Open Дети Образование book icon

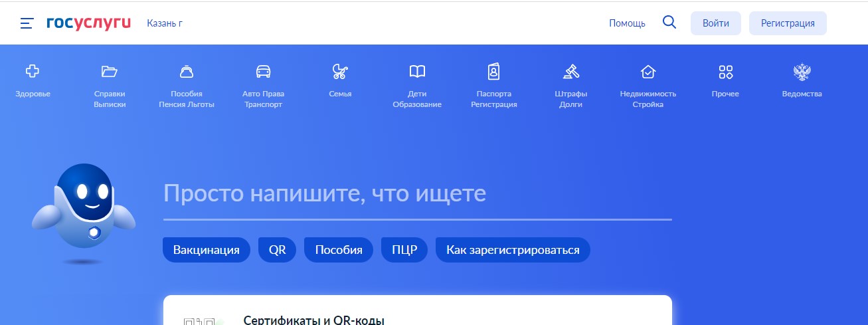417,72
